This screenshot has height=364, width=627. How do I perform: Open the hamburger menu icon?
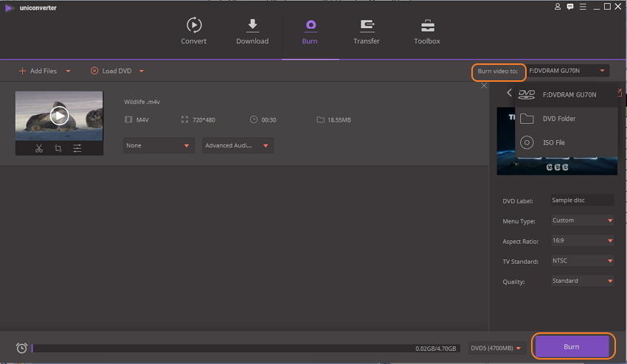tap(583, 7)
